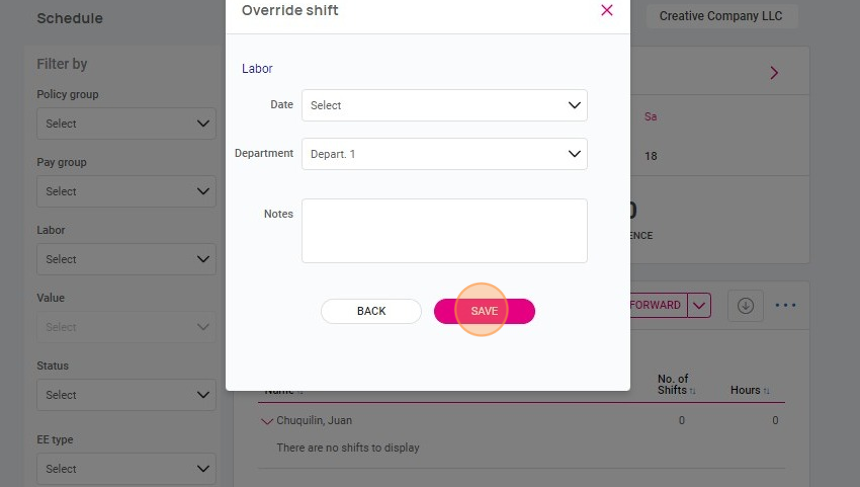Expand the Pay group filter dropdown

(126, 191)
